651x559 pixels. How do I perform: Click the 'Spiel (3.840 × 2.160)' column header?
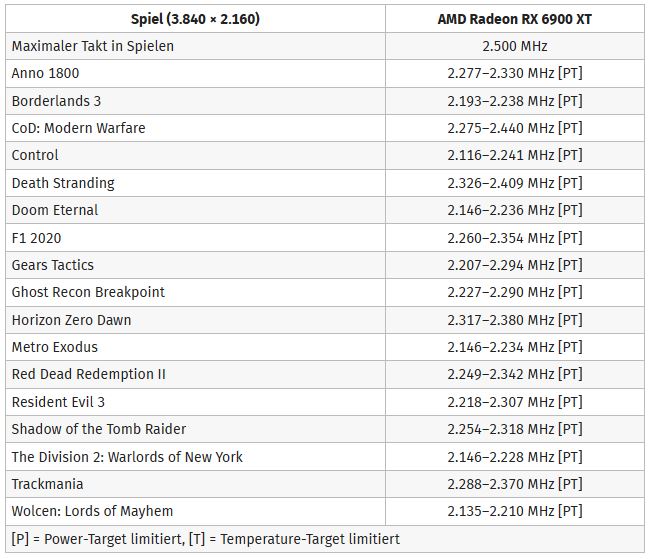(195, 19)
